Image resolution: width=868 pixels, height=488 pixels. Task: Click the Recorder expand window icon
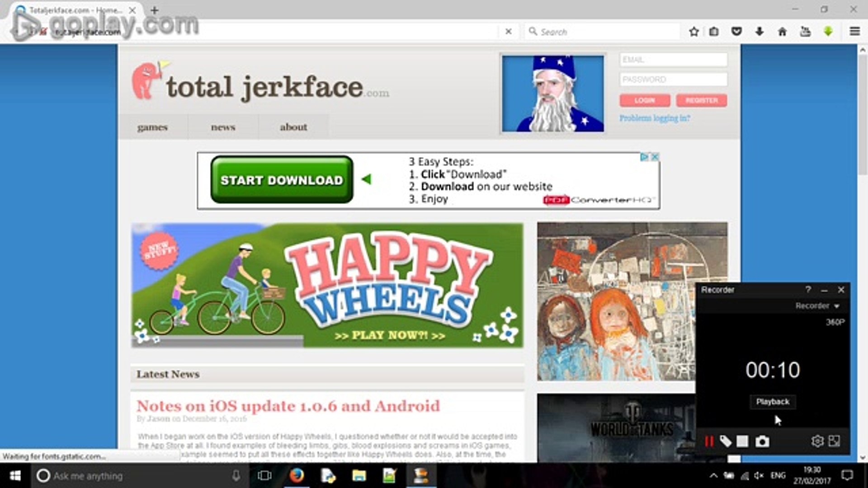point(834,441)
